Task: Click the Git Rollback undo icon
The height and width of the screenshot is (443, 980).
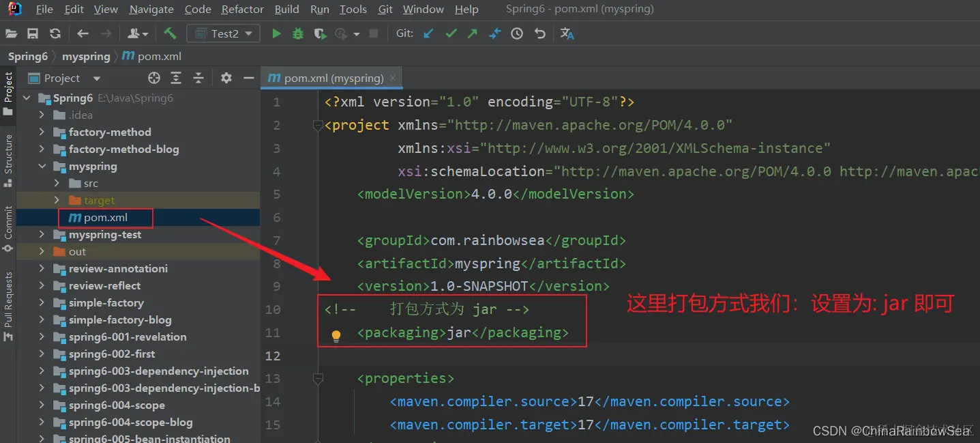Action: click(x=540, y=33)
